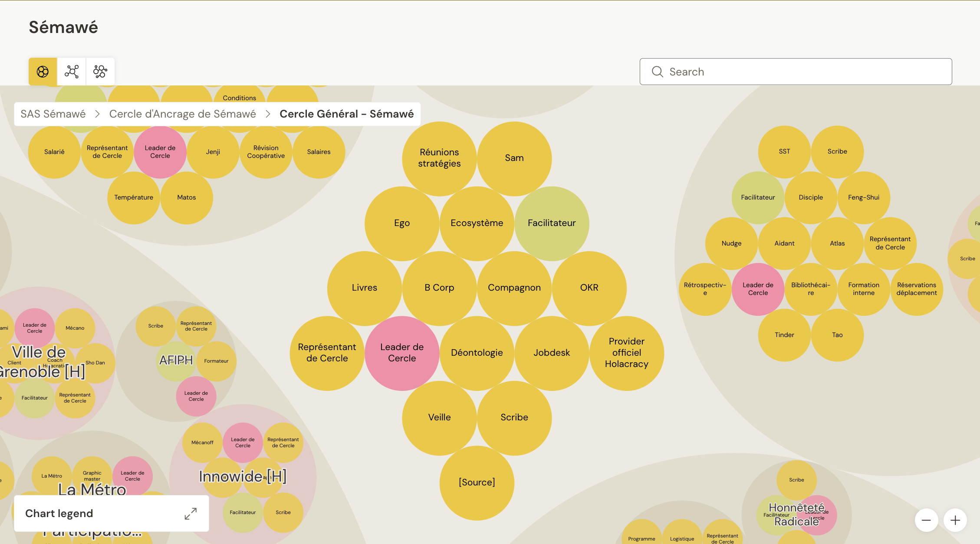
Task: Click the [Source] role bubble
Action: coord(477,482)
